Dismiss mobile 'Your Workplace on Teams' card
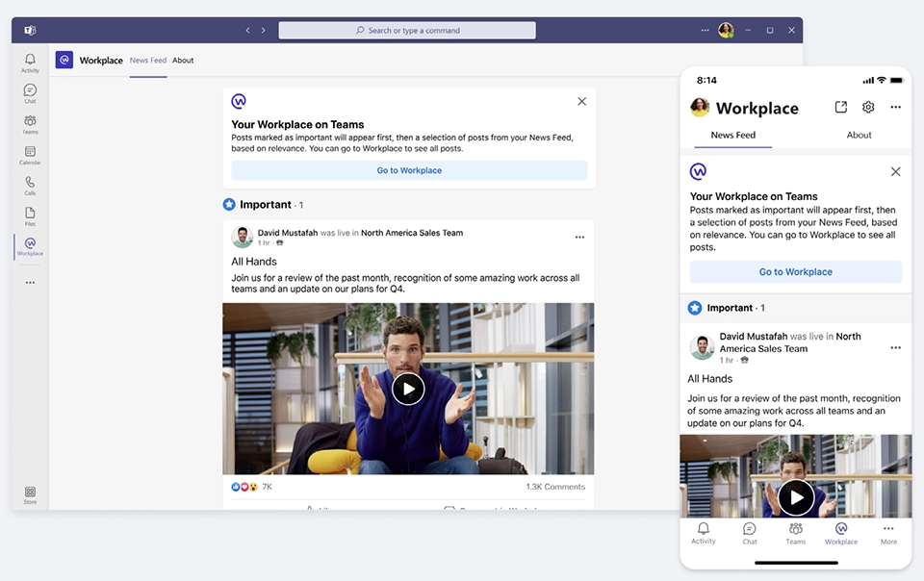 896,172
